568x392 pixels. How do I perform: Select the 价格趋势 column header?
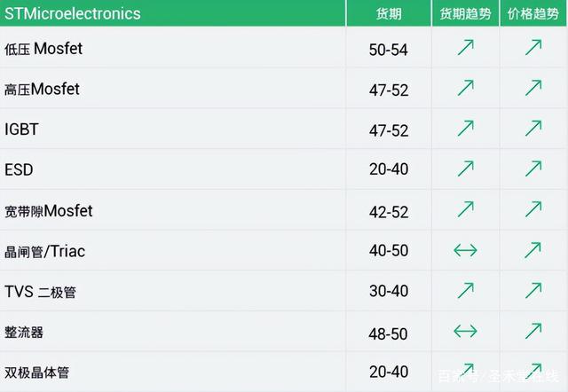coord(533,13)
